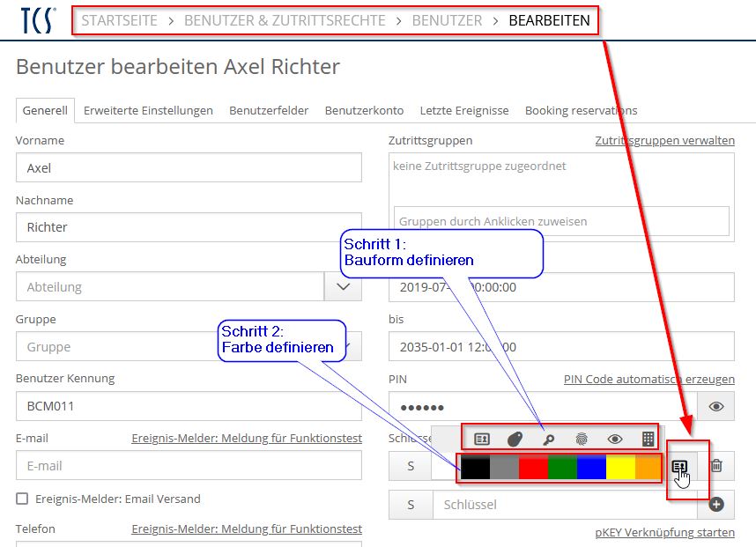Screen dimensions: 756x547
Task: Click into the Vorname field containing Axel
Action: [x=189, y=167]
